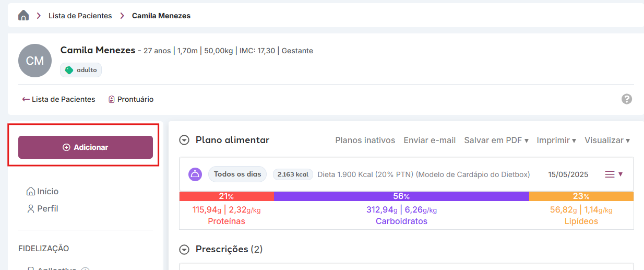This screenshot has width=644, height=270.
Task: Go to Início in sidebar
Action: point(42,191)
